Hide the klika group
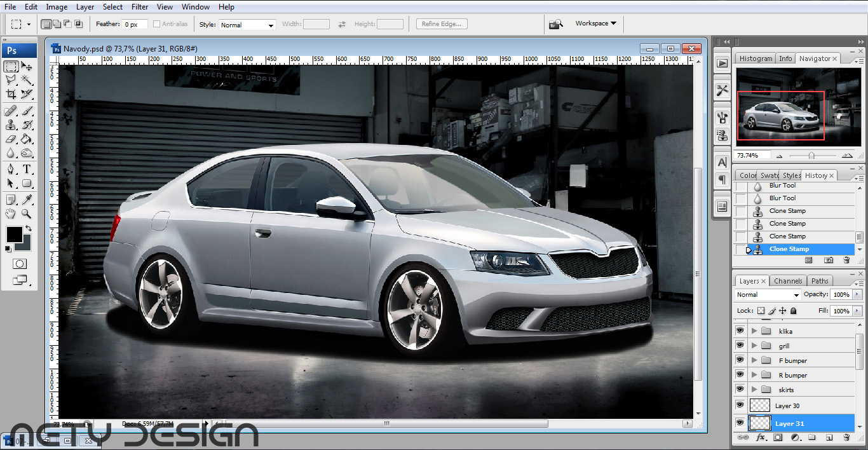Screen dimensions: 868x450 [740, 331]
